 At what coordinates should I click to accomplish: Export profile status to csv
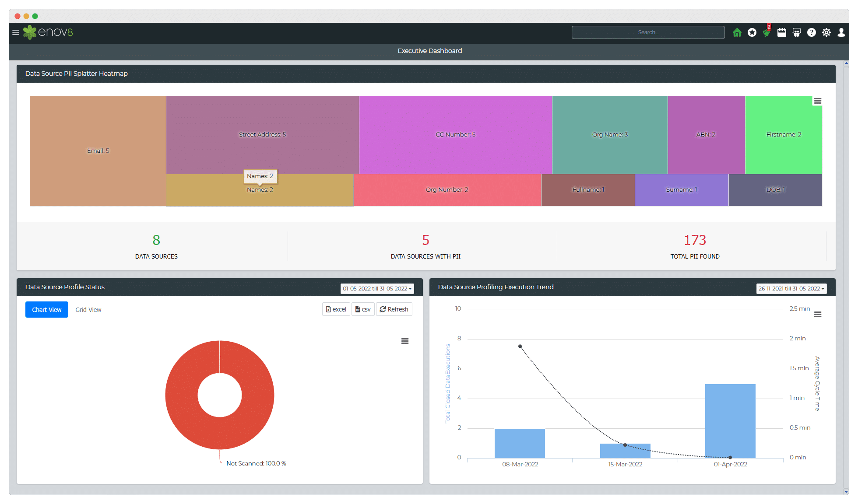363,309
